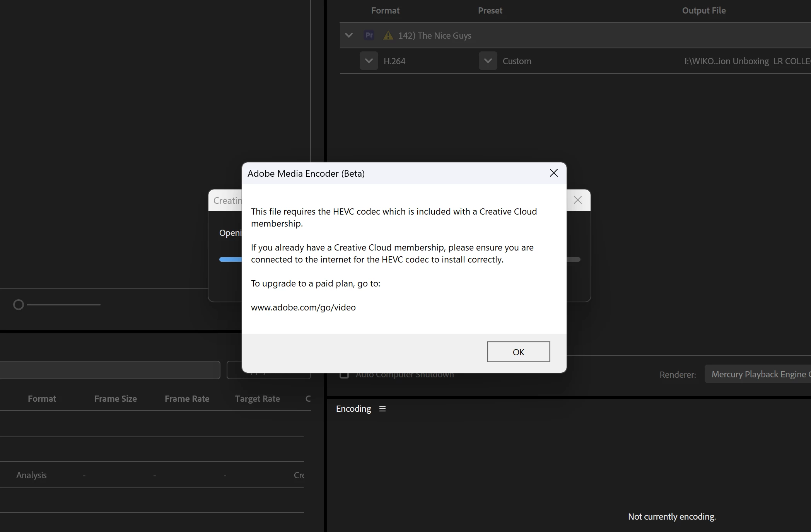Viewport: 811px width, 532px height.
Task: Open the H.264 format dropdown
Action: pyautogui.click(x=369, y=61)
